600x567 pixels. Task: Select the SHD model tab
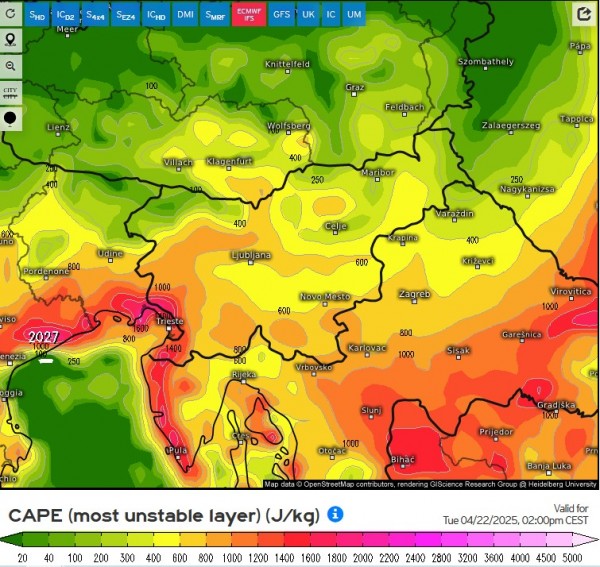click(x=37, y=15)
